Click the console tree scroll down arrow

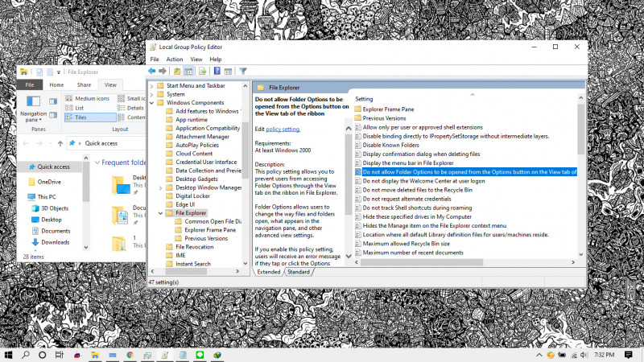[246, 264]
